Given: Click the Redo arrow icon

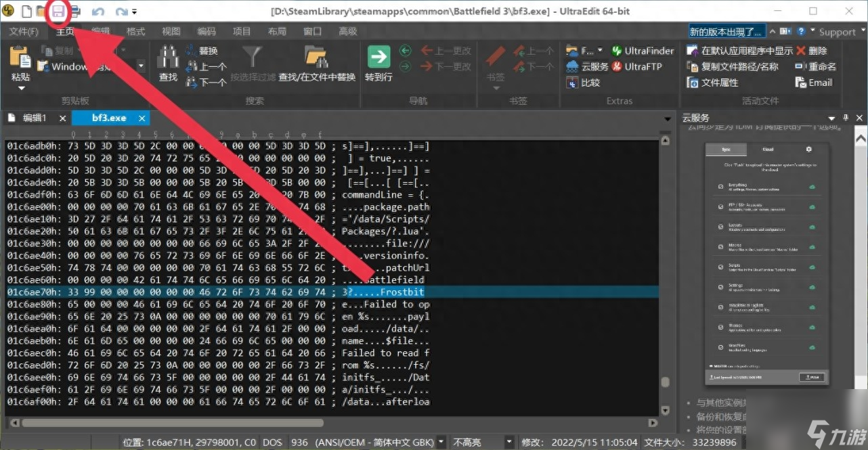Looking at the screenshot, I should [122, 12].
